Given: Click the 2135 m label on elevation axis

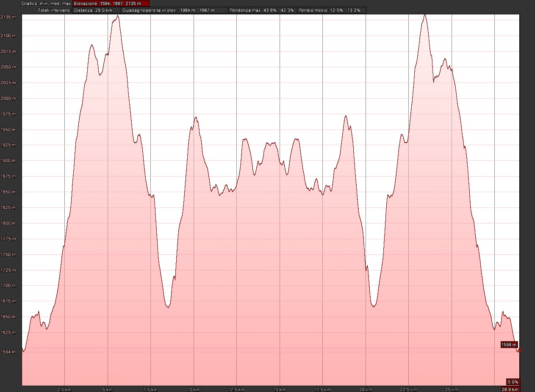Looking at the screenshot, I should [8, 17].
